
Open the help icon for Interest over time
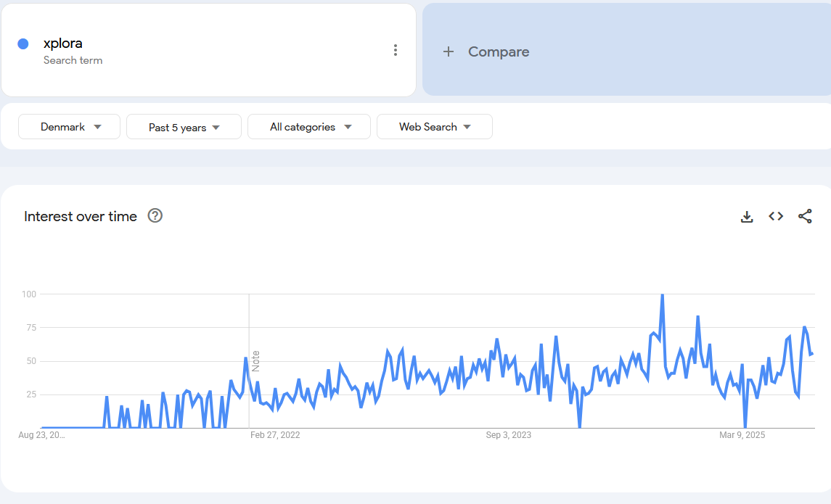click(155, 215)
